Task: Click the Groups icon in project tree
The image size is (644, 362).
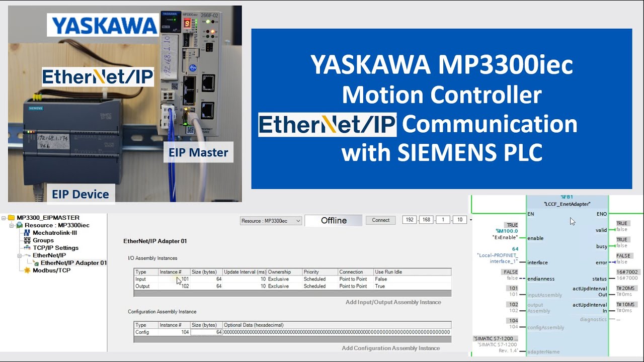Action: (27, 240)
